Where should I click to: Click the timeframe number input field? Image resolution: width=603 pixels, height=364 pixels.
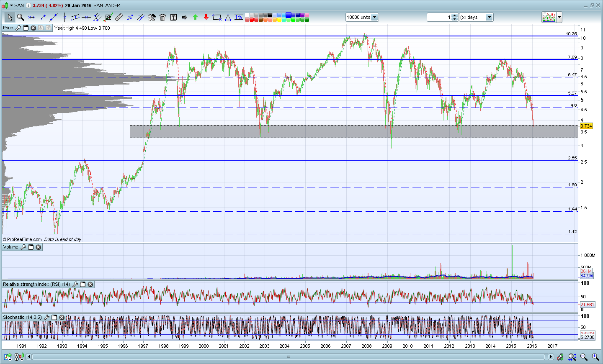point(440,17)
